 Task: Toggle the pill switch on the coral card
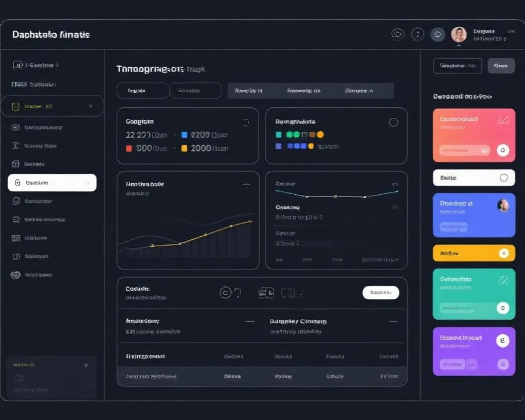coord(465,150)
